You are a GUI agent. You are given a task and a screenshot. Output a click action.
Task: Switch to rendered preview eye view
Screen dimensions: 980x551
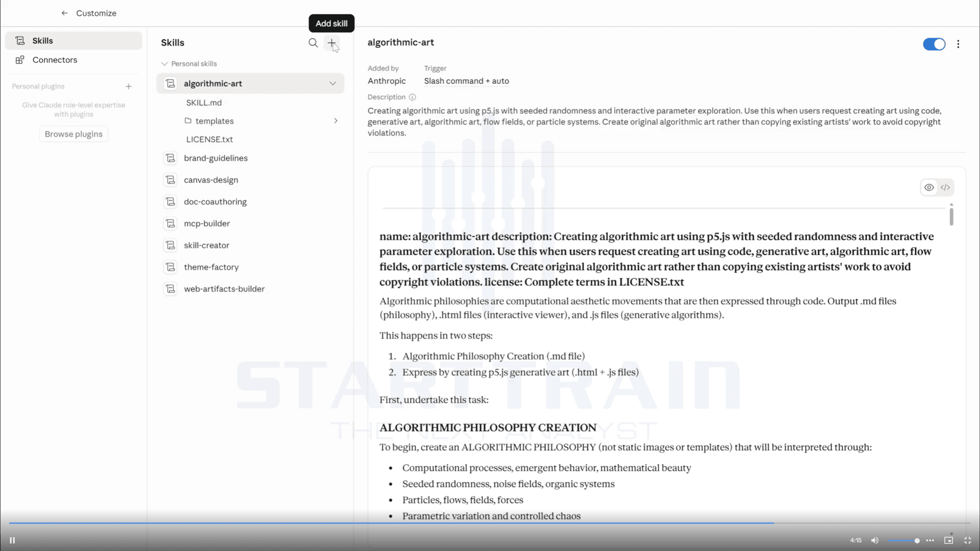click(x=929, y=187)
